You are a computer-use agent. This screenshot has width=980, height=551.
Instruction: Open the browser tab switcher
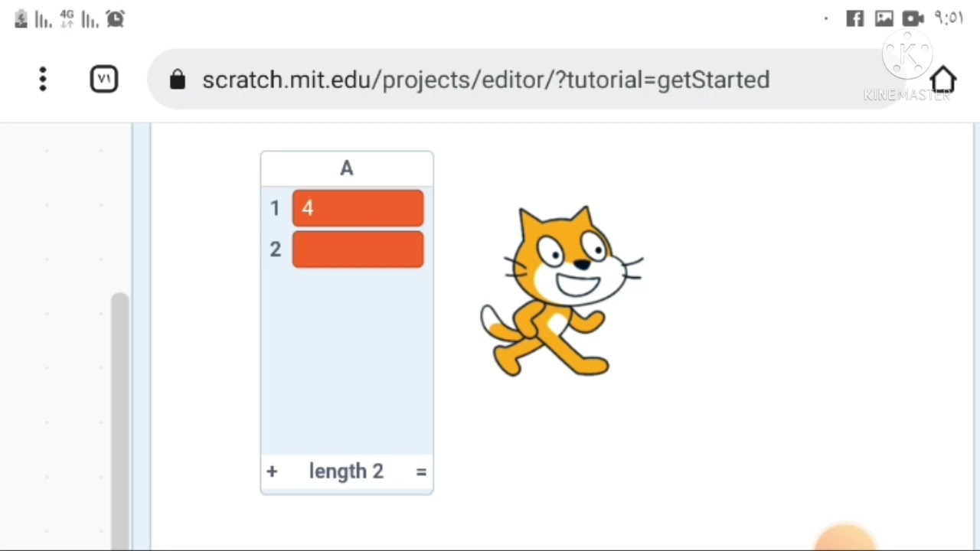104,79
